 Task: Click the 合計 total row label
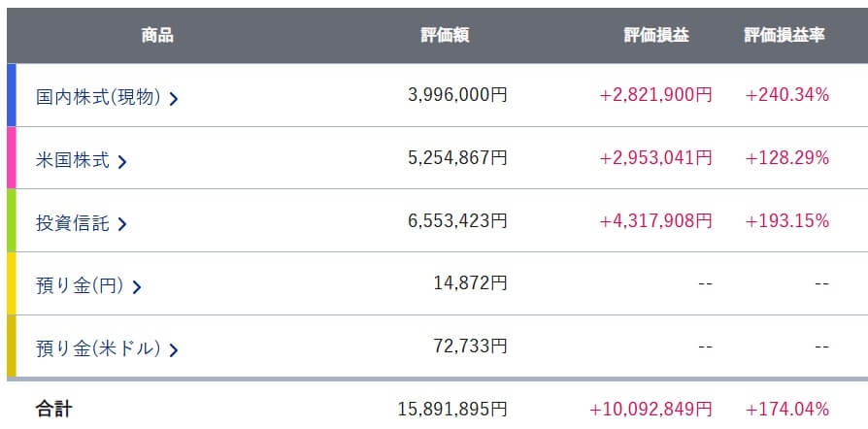53,409
